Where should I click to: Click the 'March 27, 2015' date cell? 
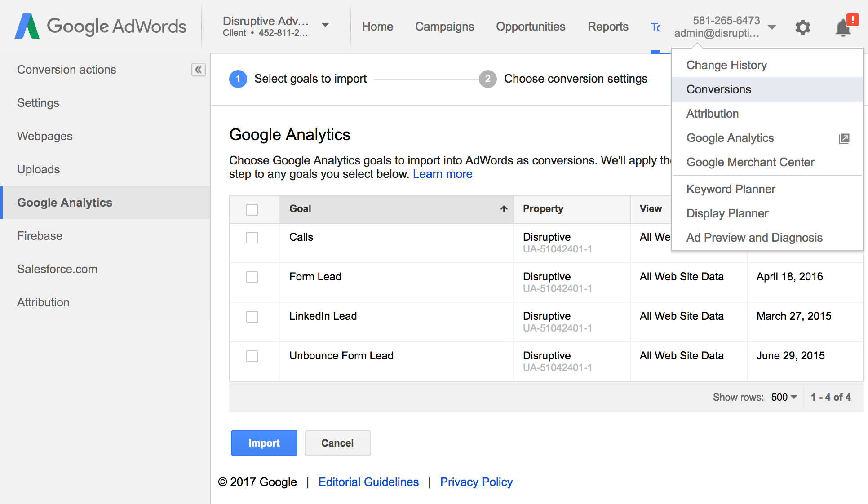(x=794, y=316)
